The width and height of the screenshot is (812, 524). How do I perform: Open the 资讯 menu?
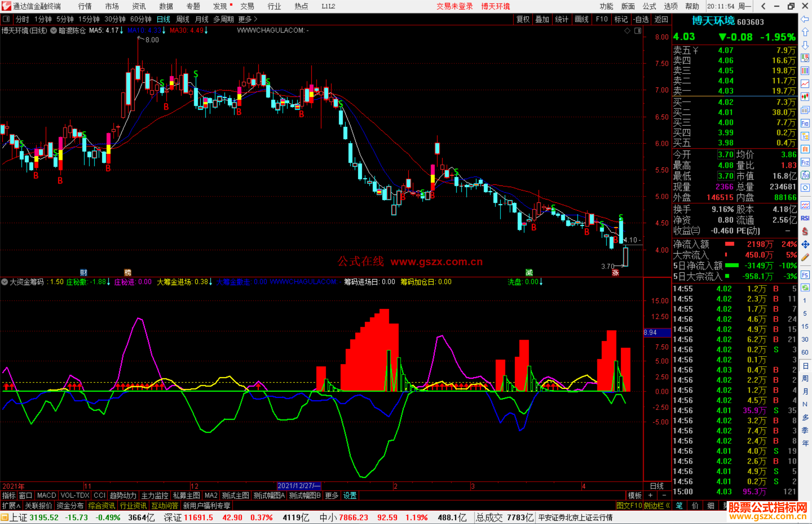[139, 6]
